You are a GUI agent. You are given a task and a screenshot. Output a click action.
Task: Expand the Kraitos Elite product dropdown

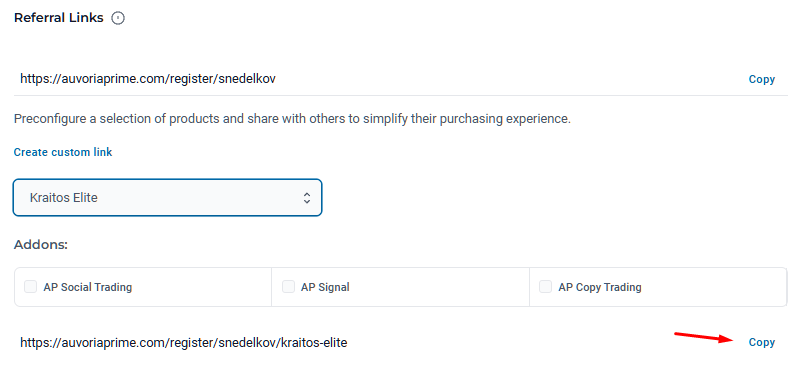point(167,197)
